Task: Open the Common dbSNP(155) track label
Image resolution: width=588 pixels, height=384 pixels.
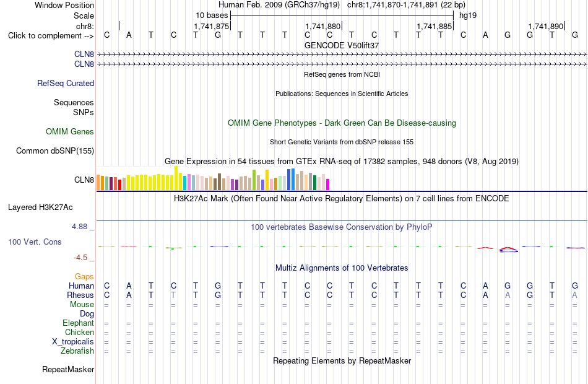Action: 54,151
